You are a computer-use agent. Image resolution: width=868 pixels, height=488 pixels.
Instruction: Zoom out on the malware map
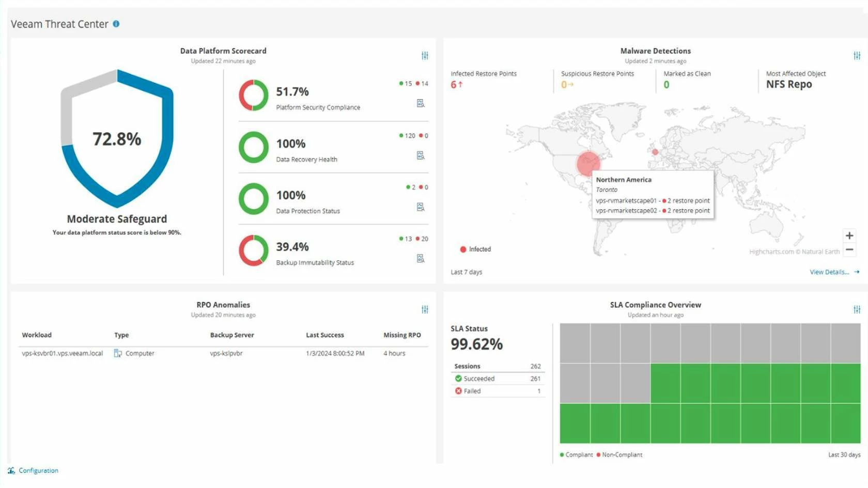849,249
